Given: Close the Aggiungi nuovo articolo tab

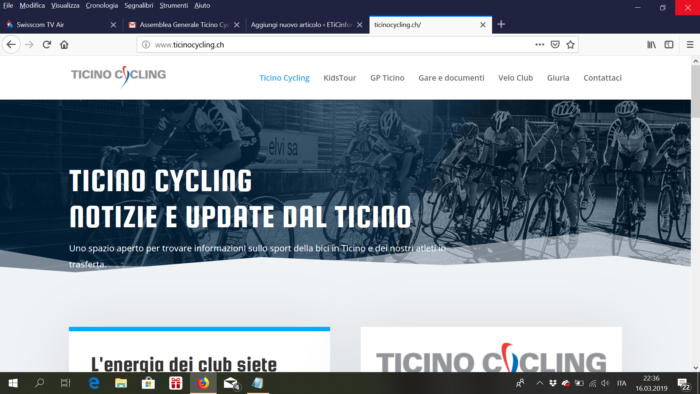Looking at the screenshot, I should coord(360,25).
